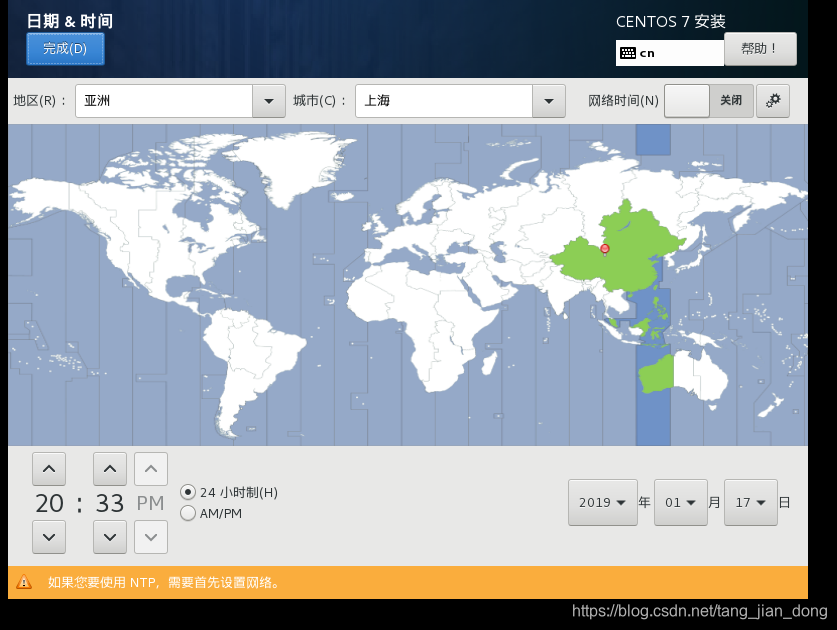Click the 城市(C) city label
Viewport: 837px width, 630px height.
pyautogui.click(x=319, y=100)
